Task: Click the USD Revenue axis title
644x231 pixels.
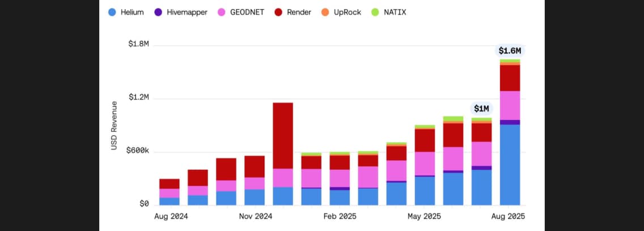Action: point(114,125)
